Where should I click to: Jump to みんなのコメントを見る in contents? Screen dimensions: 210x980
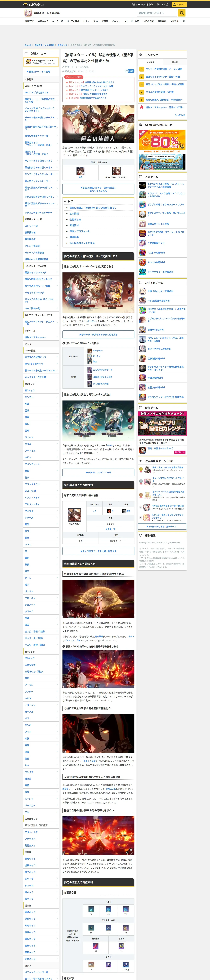(82, 243)
